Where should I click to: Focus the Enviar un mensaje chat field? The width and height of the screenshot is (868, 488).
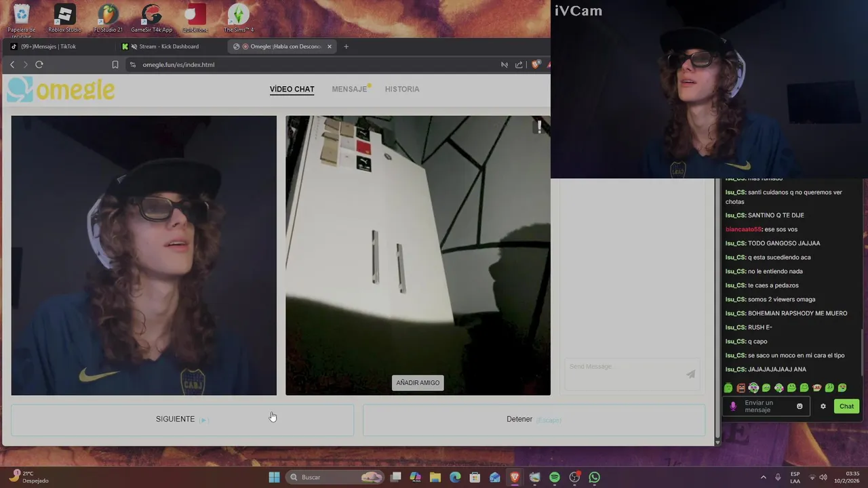(768, 407)
